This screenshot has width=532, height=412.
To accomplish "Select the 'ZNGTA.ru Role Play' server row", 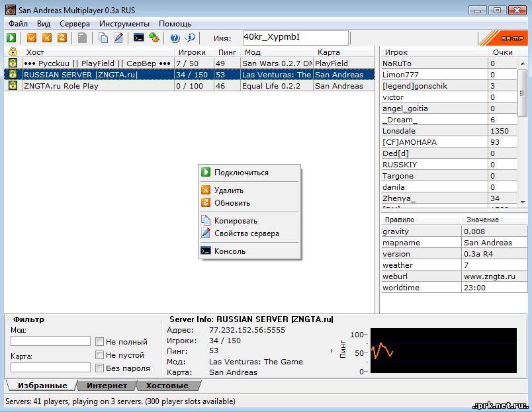I will coord(189,86).
